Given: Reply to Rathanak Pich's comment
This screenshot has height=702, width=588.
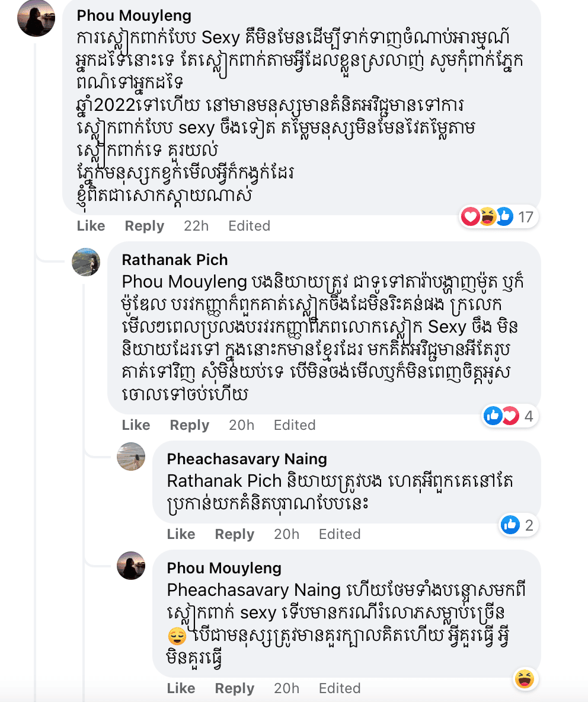Looking at the screenshot, I should click(x=189, y=425).
